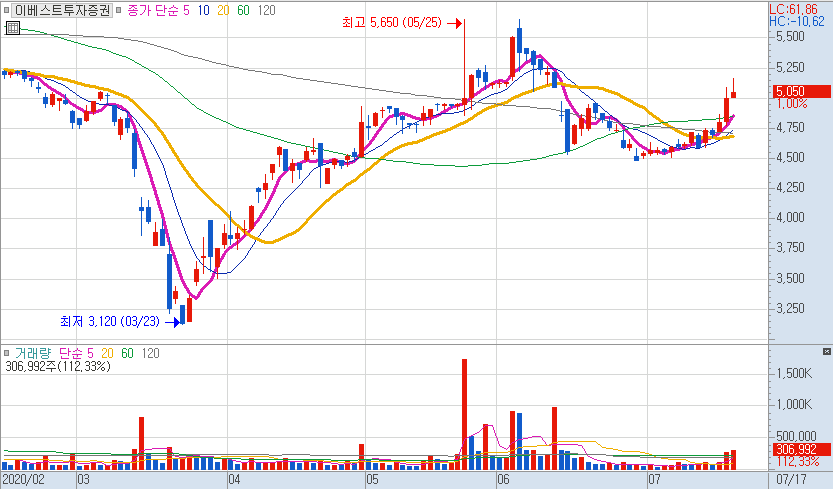The image size is (833, 489).
Task: Click the 06 month label on date axis
Action: [503, 480]
